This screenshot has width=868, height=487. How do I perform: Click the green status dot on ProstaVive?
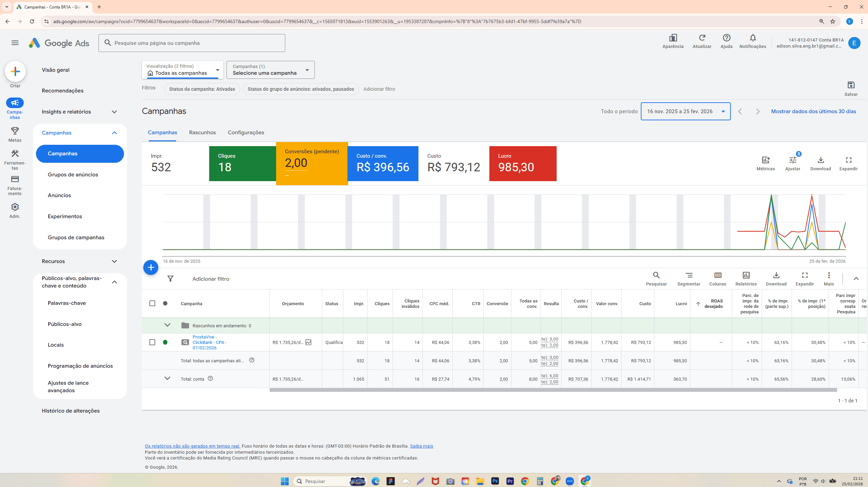165,342
